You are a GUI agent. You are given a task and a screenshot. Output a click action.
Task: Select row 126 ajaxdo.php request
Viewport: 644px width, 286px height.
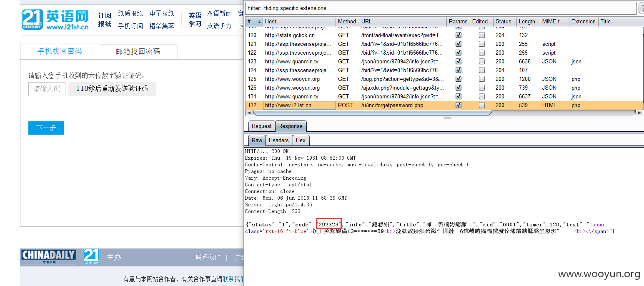pyautogui.click(x=444, y=88)
